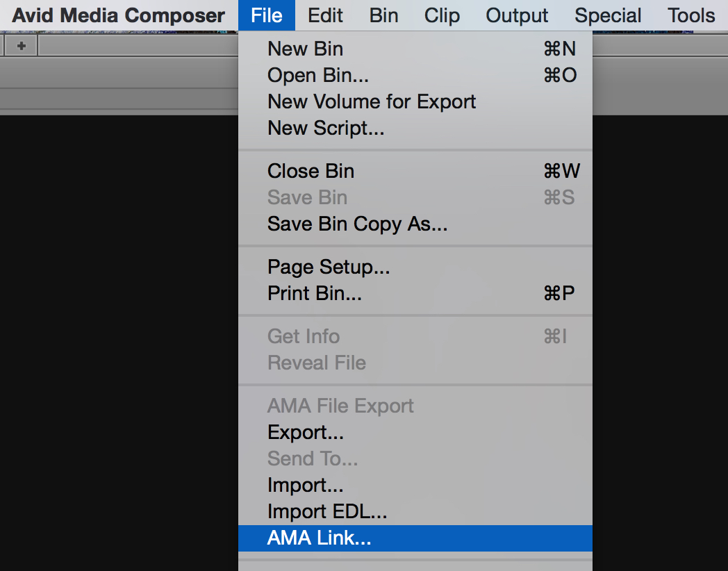Viewport: 728px width, 571px height.
Task: Choose New Volume for Export
Action: click(x=415, y=101)
